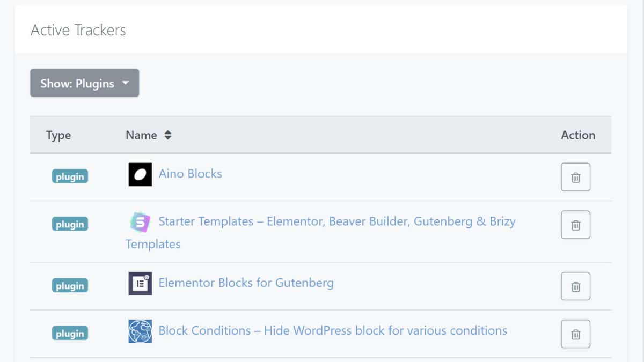
Task: Click the Active Trackers heading
Action: click(x=78, y=30)
